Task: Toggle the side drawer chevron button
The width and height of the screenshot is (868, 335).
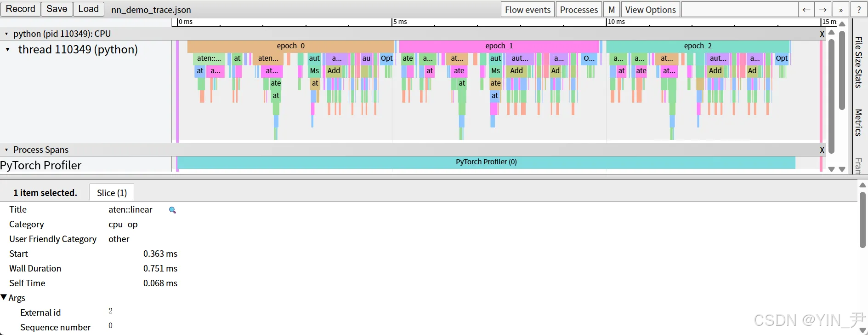Action: pyautogui.click(x=841, y=10)
